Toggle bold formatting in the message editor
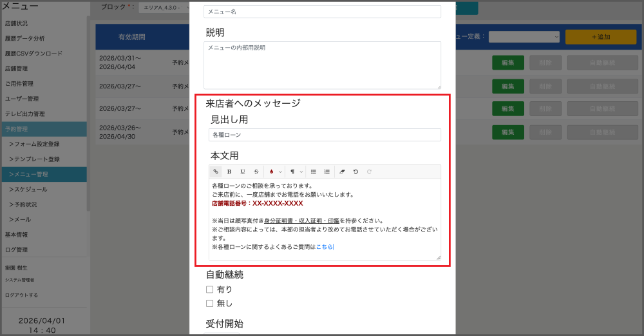 (229, 172)
